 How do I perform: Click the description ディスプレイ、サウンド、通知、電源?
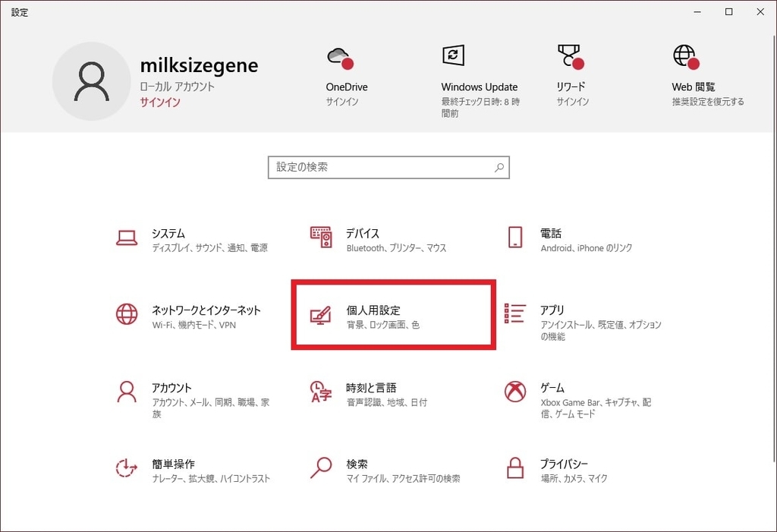coord(209,248)
